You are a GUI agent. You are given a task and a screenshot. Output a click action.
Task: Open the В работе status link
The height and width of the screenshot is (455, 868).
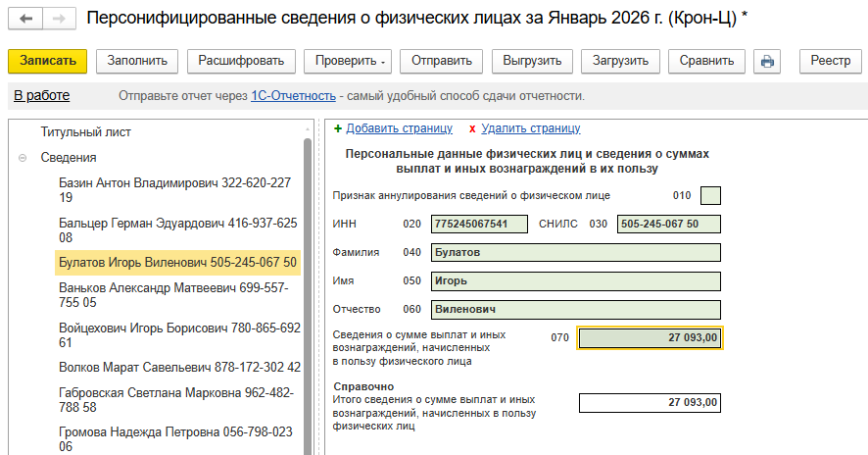[x=41, y=96]
